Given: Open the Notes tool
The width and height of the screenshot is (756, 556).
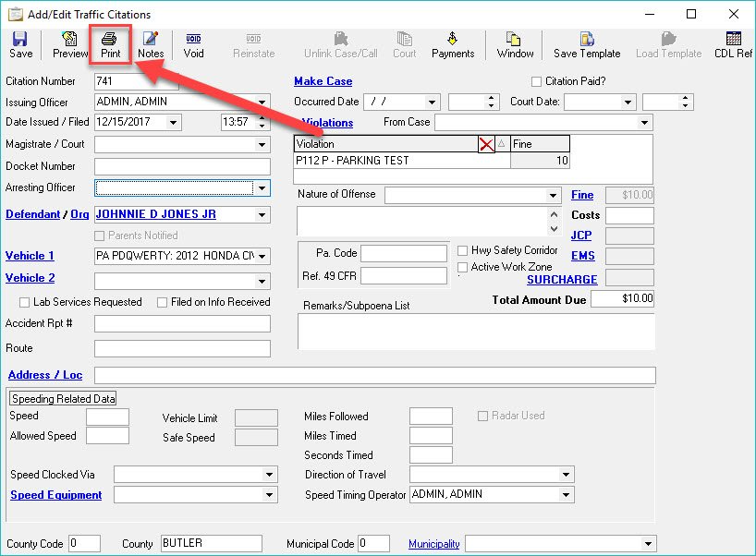Looking at the screenshot, I should point(150,44).
